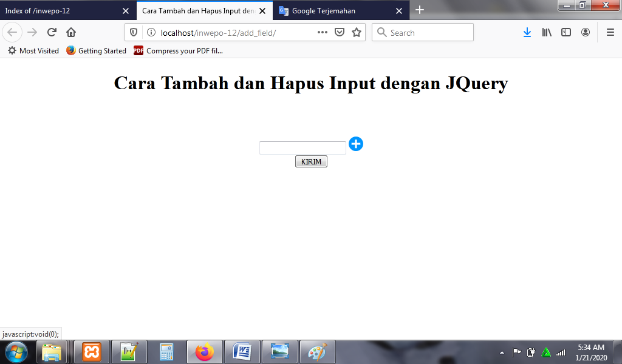Open the Library bookmarks and history menu
The image size is (622, 364).
click(x=547, y=33)
